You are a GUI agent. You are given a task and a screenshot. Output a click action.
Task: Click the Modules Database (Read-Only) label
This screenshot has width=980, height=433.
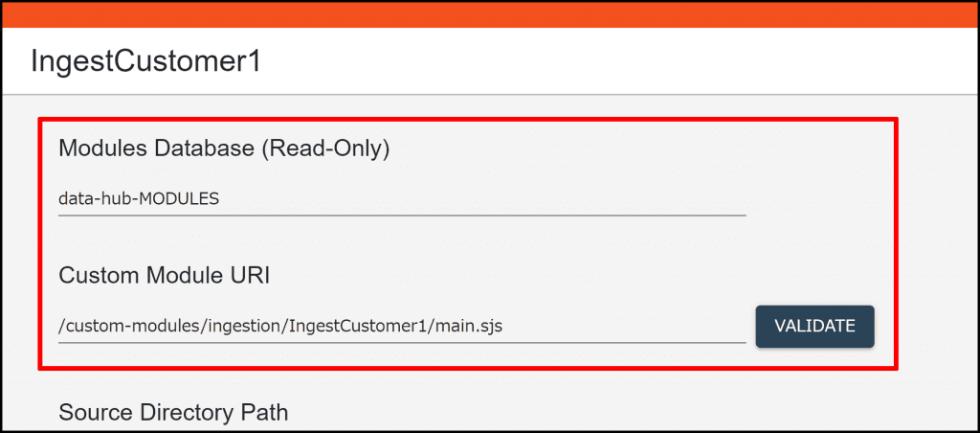pos(225,148)
